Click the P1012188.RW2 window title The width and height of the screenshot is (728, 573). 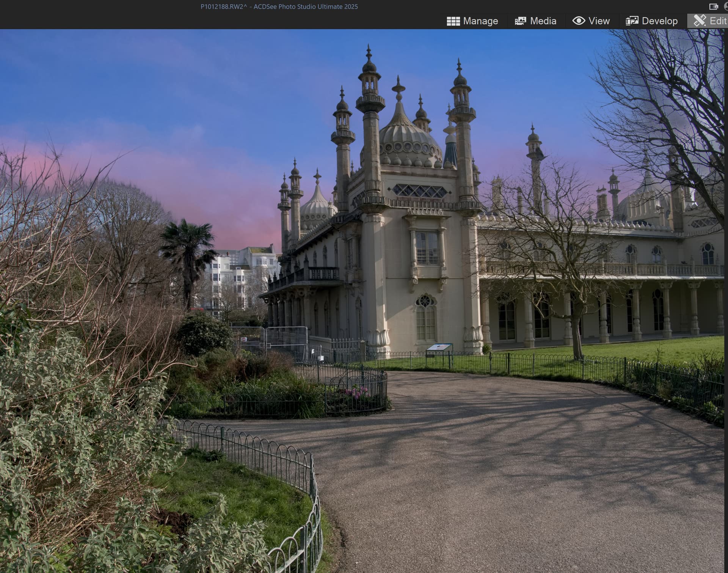(279, 6)
